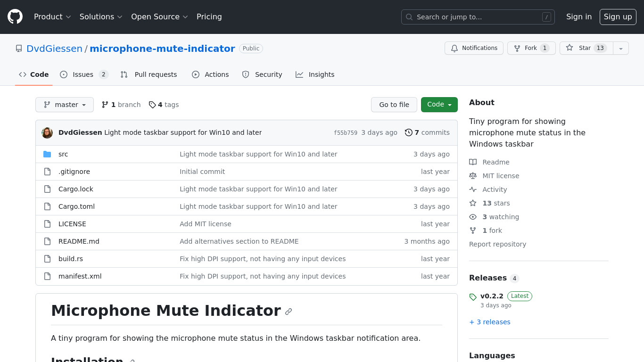Open the build.rs file
The height and width of the screenshot is (362, 644).
[71, 259]
